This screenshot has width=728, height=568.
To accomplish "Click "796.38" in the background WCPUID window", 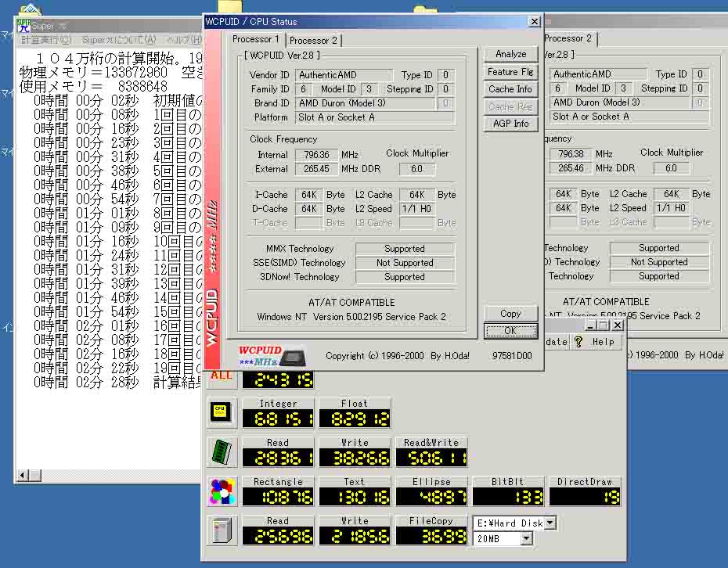I will coord(571,153).
